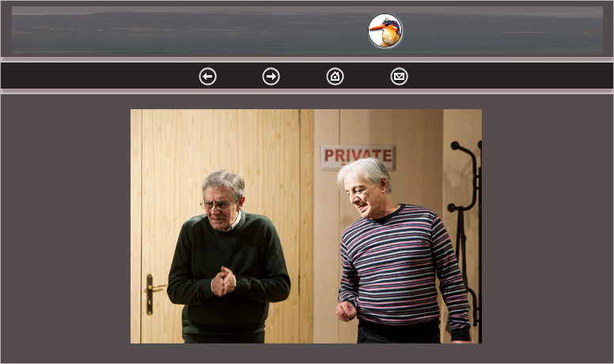
Task: Advance to the next photo arrow
Action: 271,77
